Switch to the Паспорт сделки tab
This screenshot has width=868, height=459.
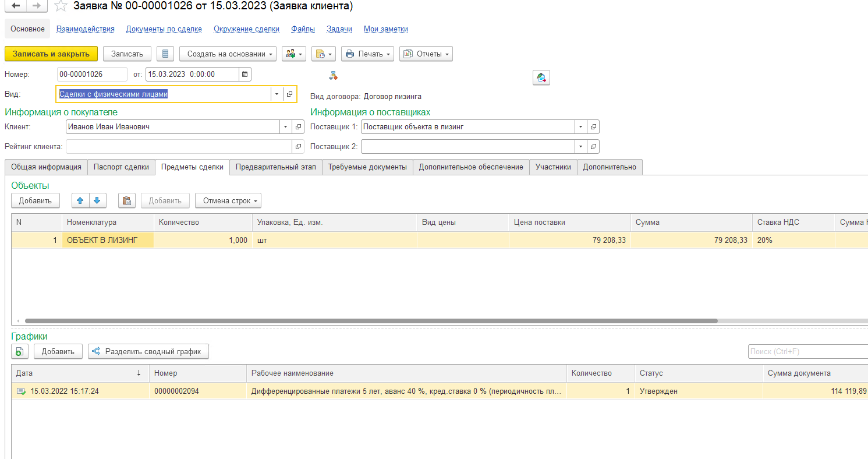tap(121, 167)
